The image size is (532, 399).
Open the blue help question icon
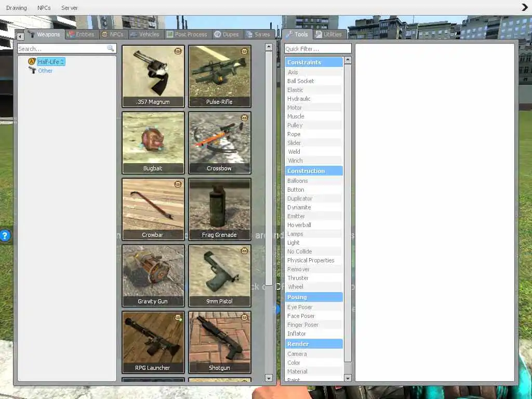(x=5, y=235)
